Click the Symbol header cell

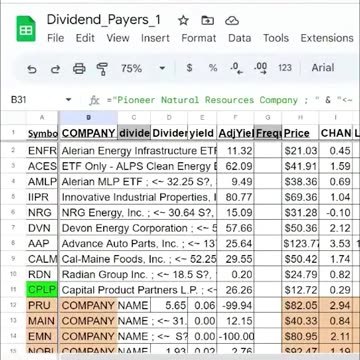(42, 133)
